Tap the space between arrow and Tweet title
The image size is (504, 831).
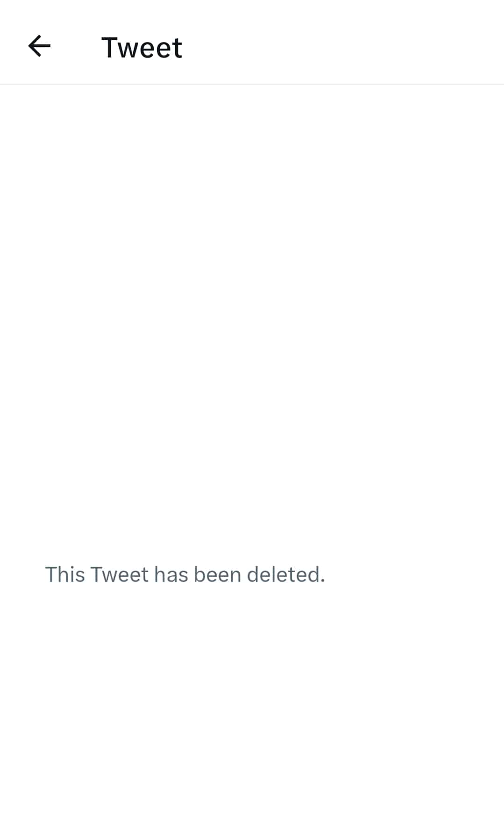76,47
